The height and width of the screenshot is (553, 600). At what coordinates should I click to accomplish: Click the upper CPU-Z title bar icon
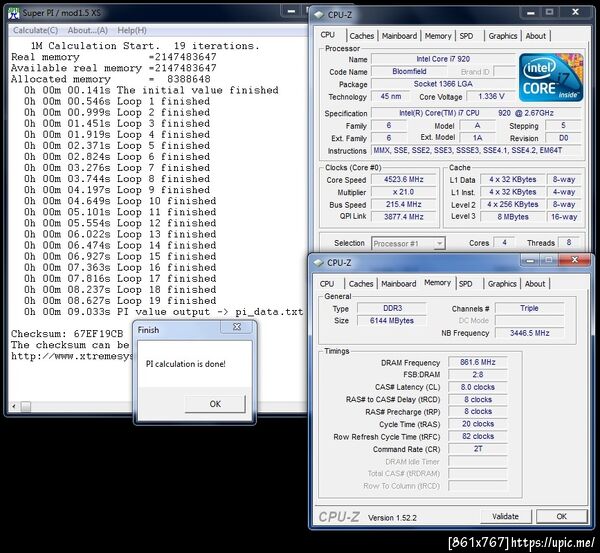pos(318,15)
